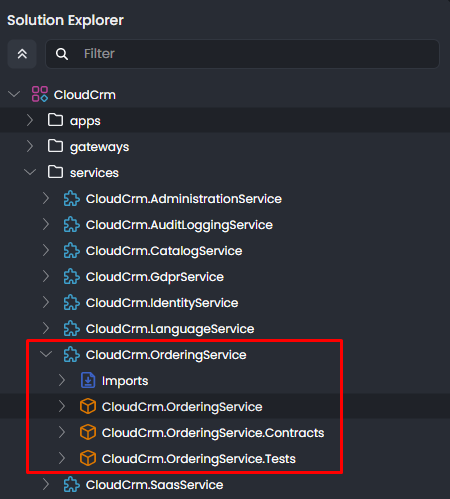Click the IdentityService puzzle module icon
450x499 pixels.
[72, 303]
